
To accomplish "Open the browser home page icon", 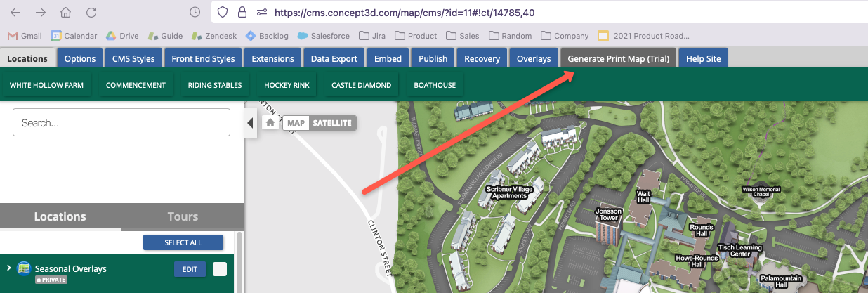I will 65,13.
